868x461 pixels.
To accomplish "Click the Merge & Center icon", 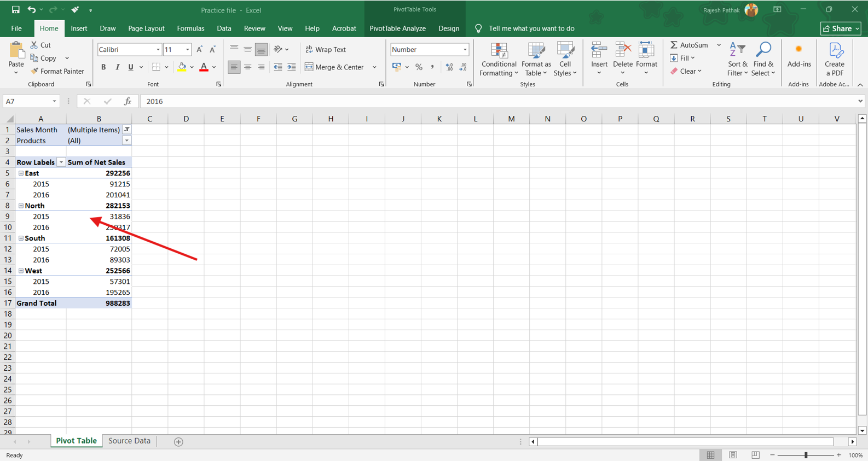I will (x=309, y=67).
